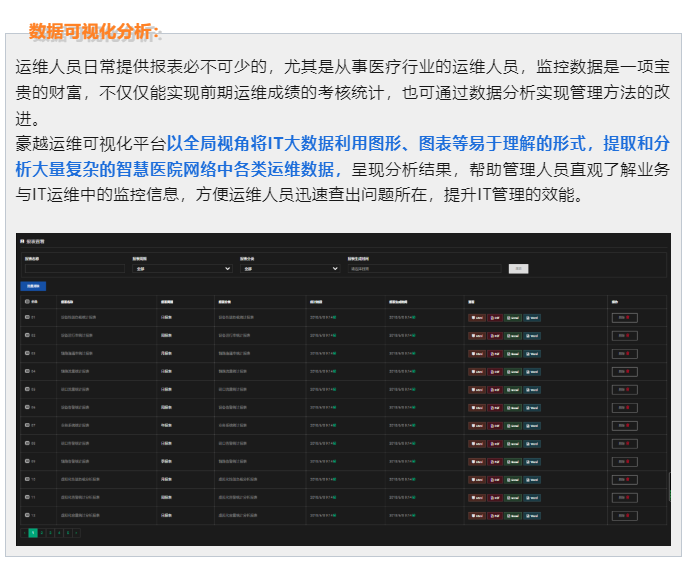Export row 10 report as Excel
Screen dimensions: 695x584
click(513, 478)
